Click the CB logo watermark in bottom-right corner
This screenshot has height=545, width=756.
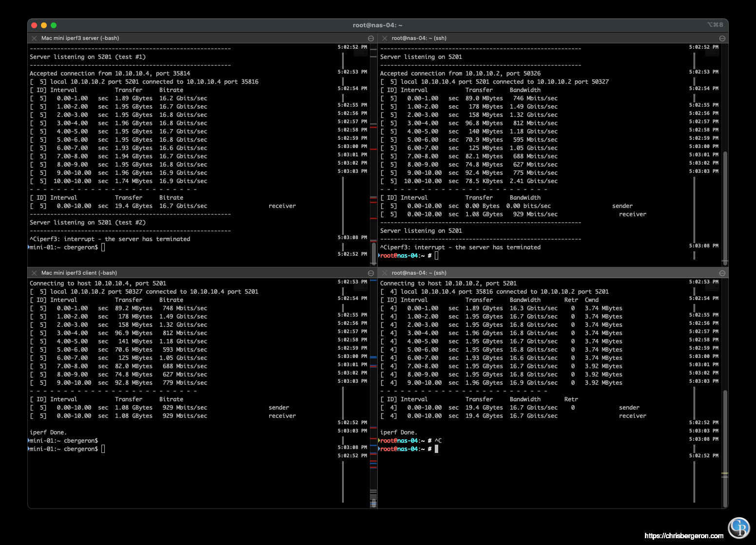coord(739,527)
